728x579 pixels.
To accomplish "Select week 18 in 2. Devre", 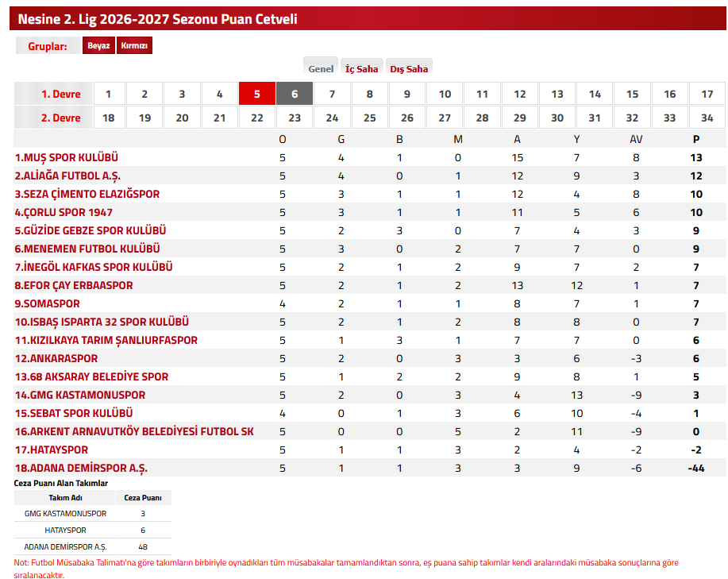I will click(109, 118).
